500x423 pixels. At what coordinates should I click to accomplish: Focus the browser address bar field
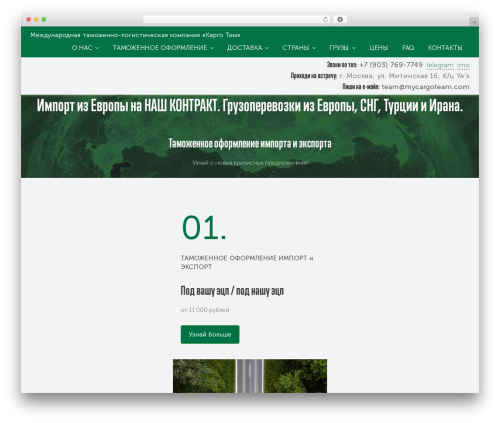(237, 20)
